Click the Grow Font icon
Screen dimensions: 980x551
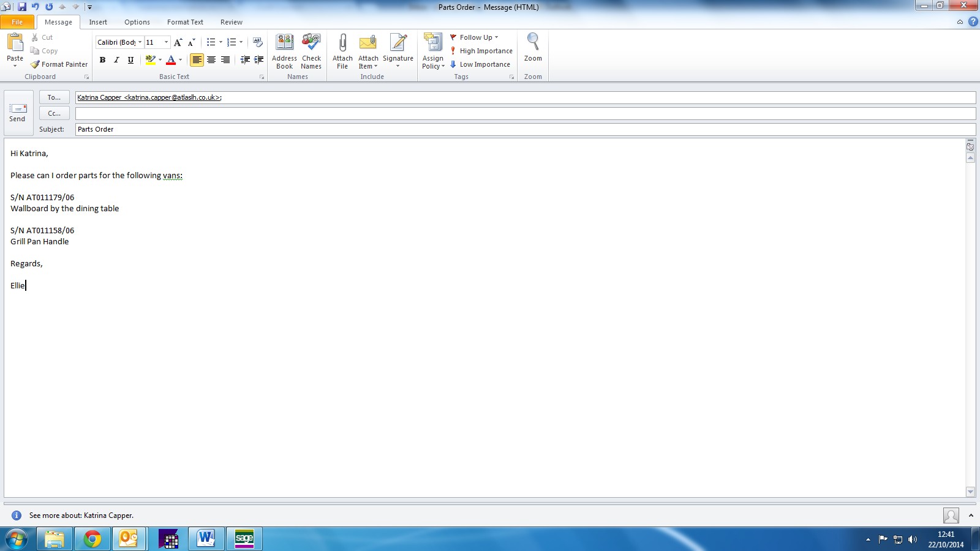pos(178,42)
